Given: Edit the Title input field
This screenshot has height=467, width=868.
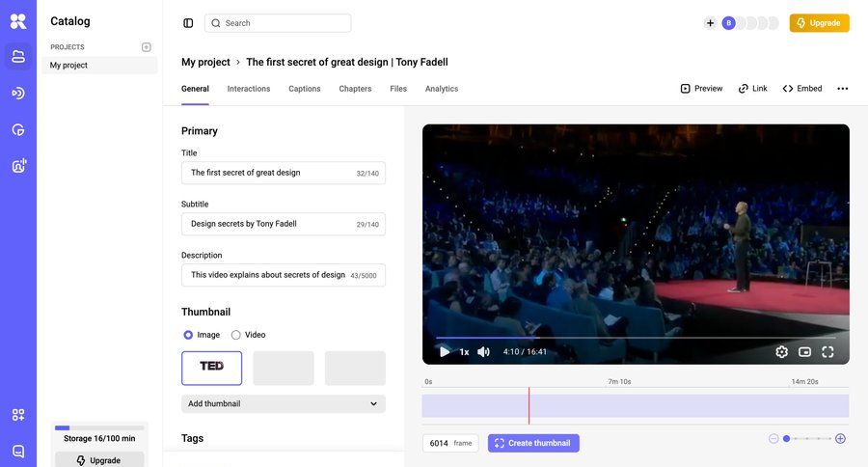Looking at the screenshot, I should (284, 173).
